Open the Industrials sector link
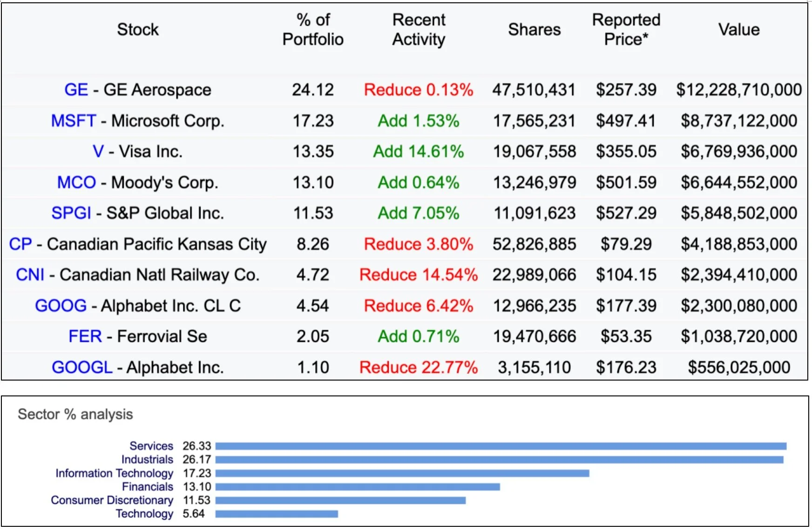The height and width of the screenshot is (531, 812). coord(147,459)
